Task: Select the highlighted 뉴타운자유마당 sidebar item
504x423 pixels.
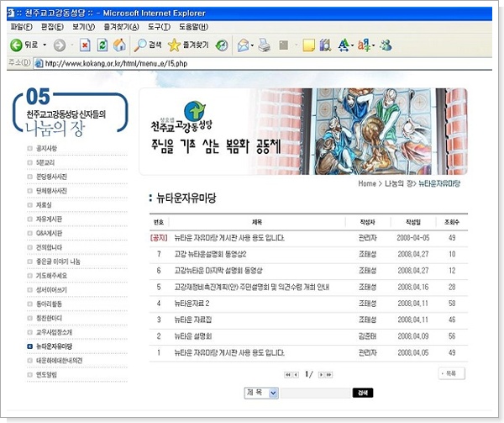Action: click(x=54, y=346)
